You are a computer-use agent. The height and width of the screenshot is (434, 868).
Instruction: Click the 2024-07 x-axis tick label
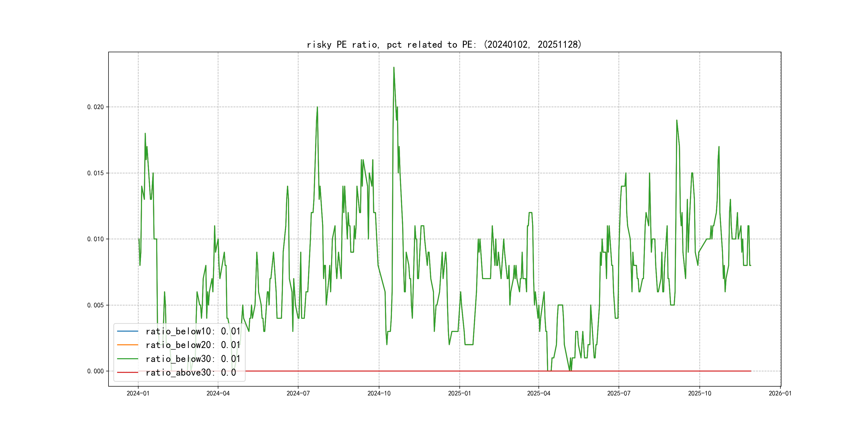(298, 393)
